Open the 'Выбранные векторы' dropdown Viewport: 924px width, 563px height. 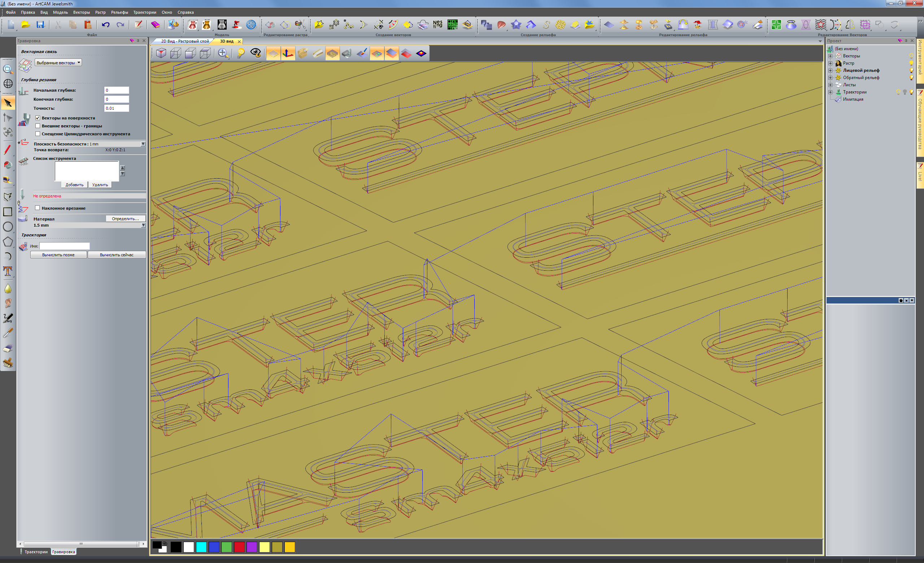point(58,62)
